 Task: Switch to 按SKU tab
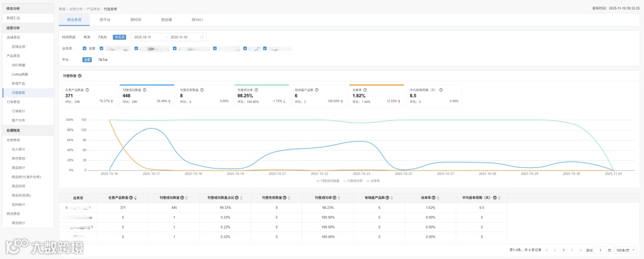pos(197,20)
